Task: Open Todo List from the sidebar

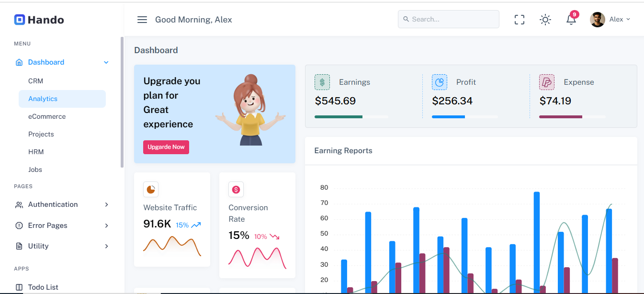Action: tap(43, 287)
